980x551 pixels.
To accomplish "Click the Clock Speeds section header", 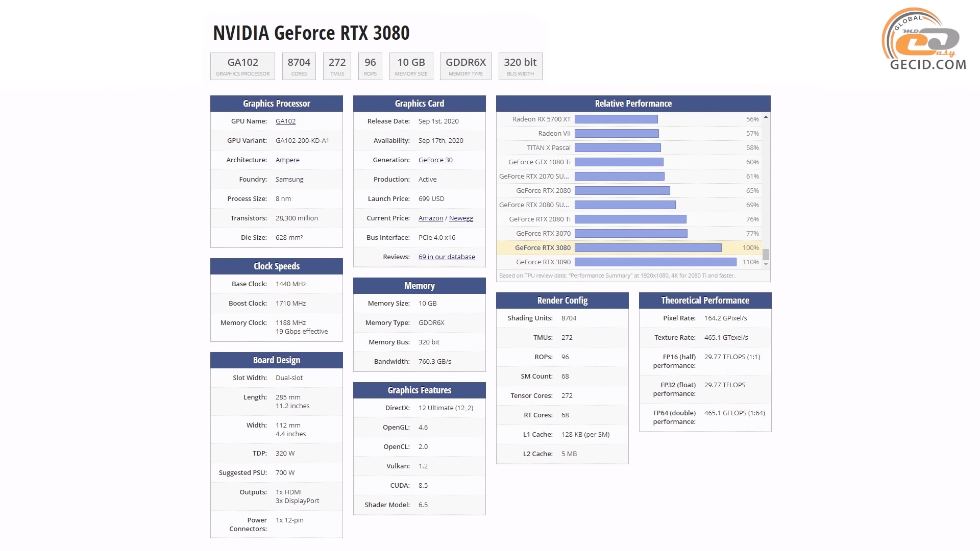I will (277, 266).
